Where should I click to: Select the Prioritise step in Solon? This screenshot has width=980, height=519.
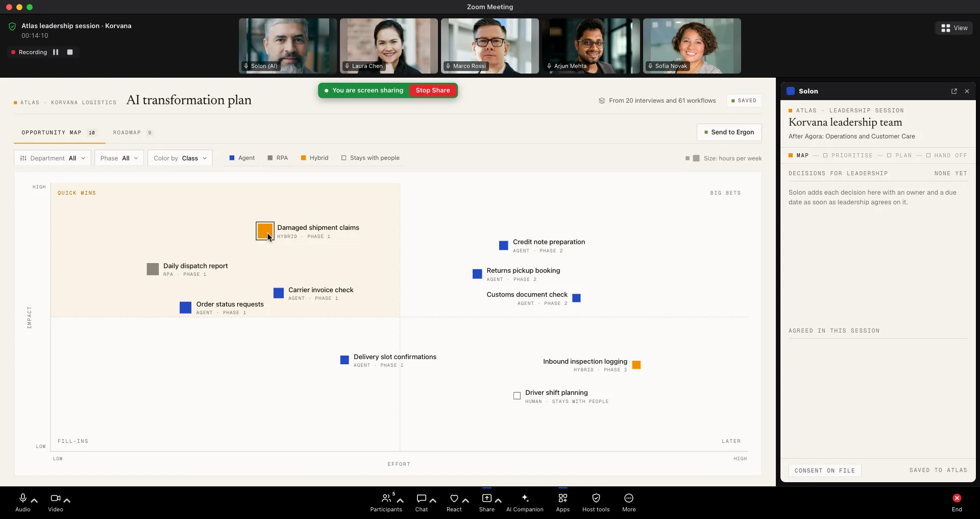(848, 155)
